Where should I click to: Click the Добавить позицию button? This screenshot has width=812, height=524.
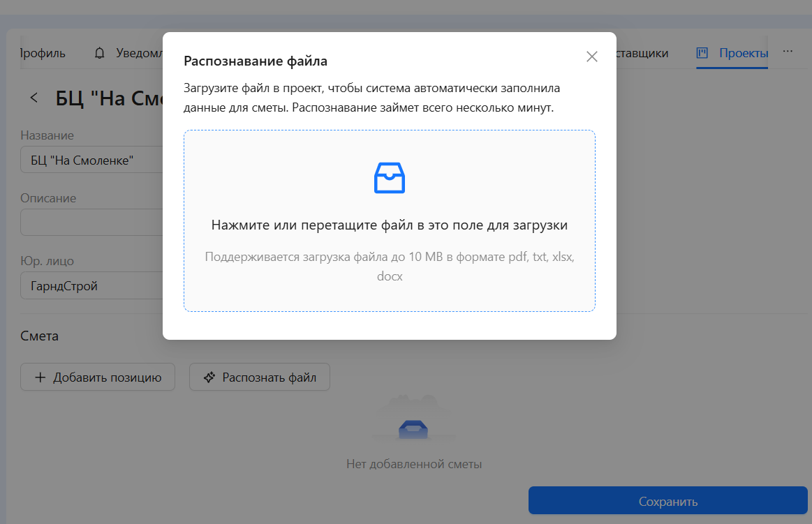tap(98, 377)
